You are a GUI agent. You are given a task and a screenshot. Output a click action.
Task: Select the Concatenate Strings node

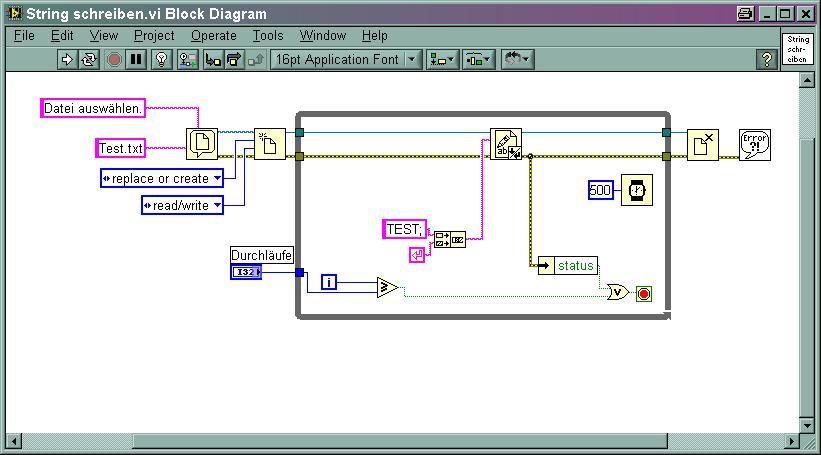pyautogui.click(x=449, y=239)
